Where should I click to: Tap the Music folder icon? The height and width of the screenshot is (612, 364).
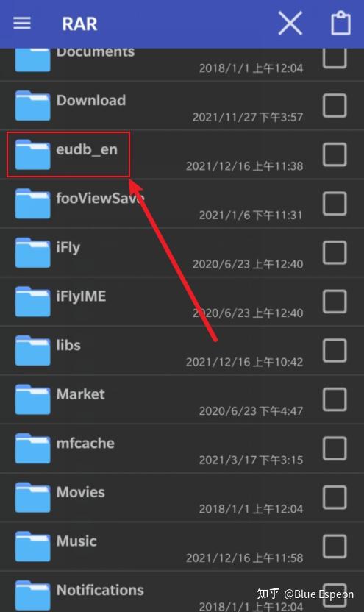[32, 547]
